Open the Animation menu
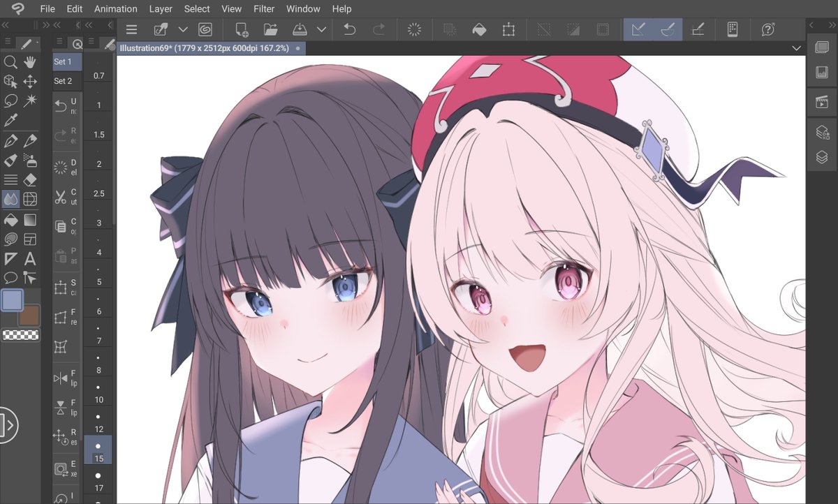The image size is (838, 504). [x=116, y=9]
